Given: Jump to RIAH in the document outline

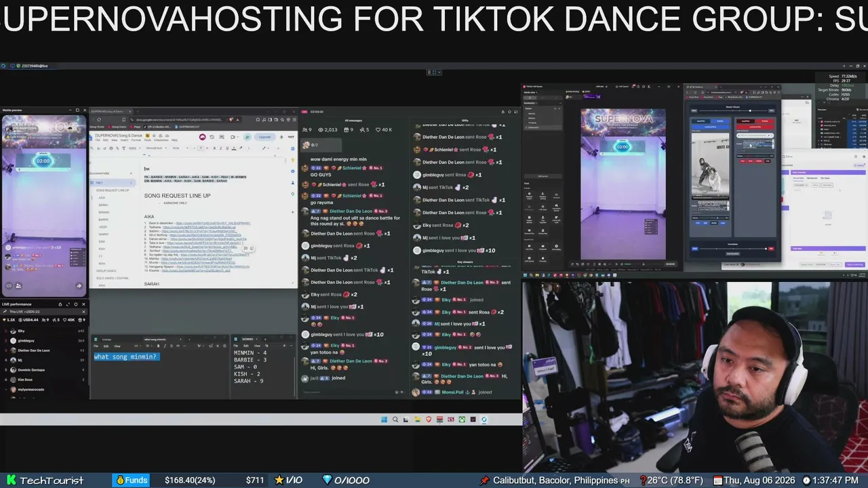Looking at the screenshot, I should 102,264.
